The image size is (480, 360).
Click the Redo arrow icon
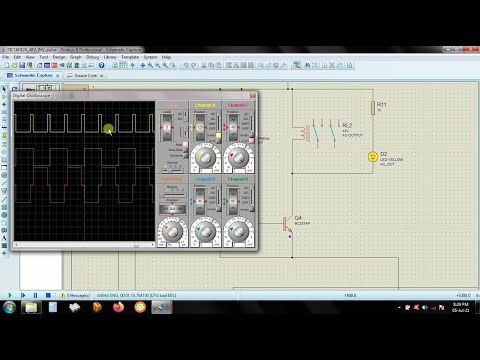tap(194, 65)
